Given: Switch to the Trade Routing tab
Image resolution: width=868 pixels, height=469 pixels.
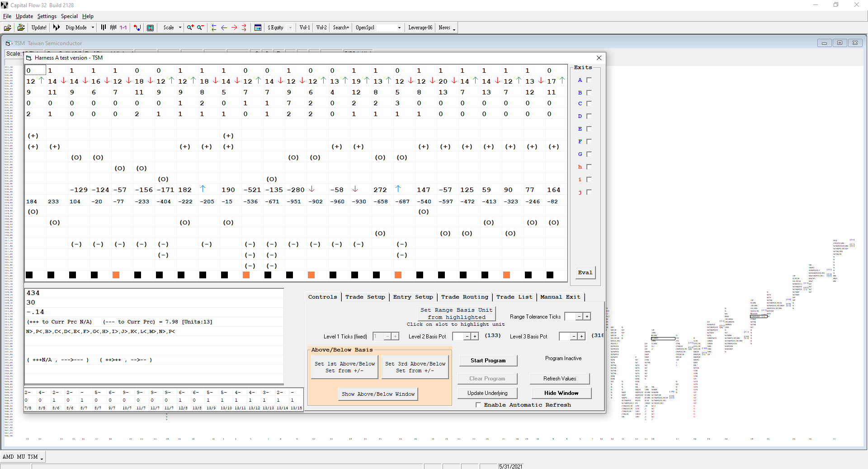Looking at the screenshot, I should click(x=464, y=297).
